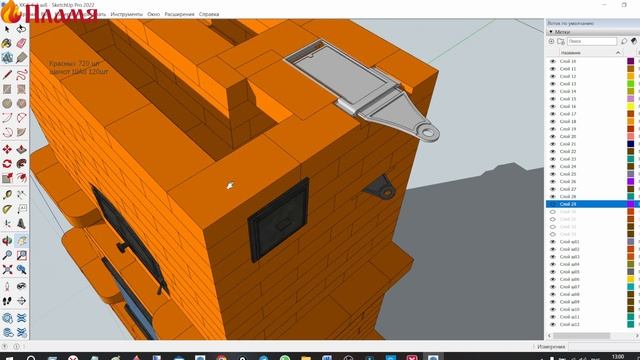Select layer Слой 23
The width and height of the screenshot is (640, 360).
[568, 159]
